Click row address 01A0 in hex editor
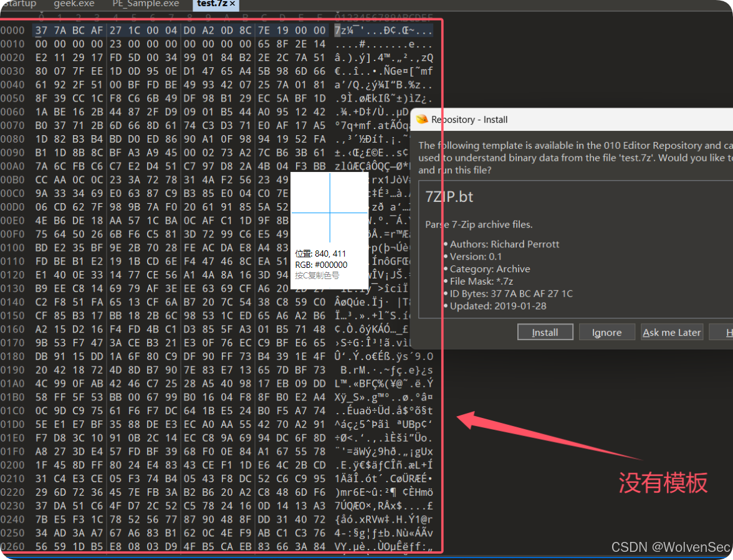This screenshot has height=560, width=733. coord(12,384)
